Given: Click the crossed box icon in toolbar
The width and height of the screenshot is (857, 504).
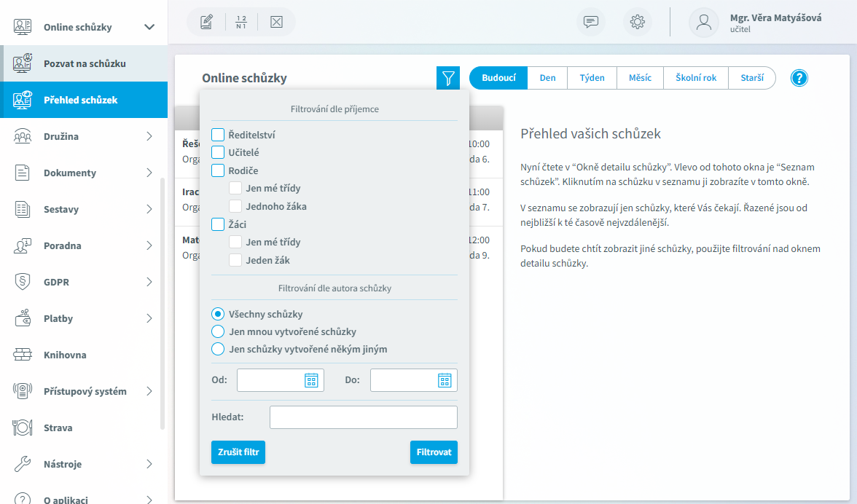Looking at the screenshot, I should pyautogui.click(x=277, y=22).
